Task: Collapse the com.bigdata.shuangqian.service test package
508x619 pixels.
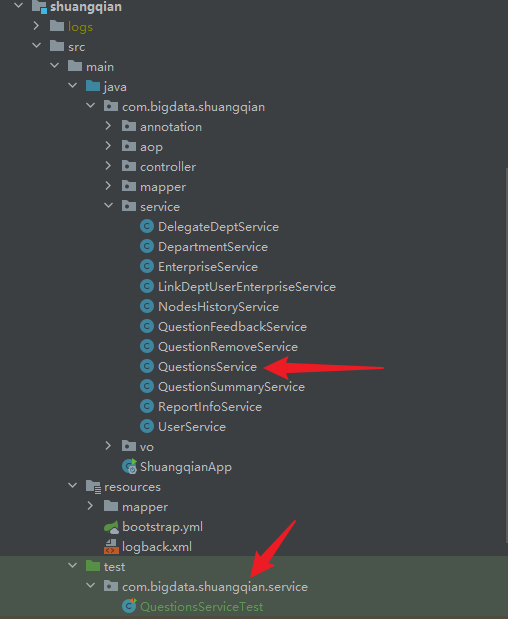Action: (x=91, y=586)
